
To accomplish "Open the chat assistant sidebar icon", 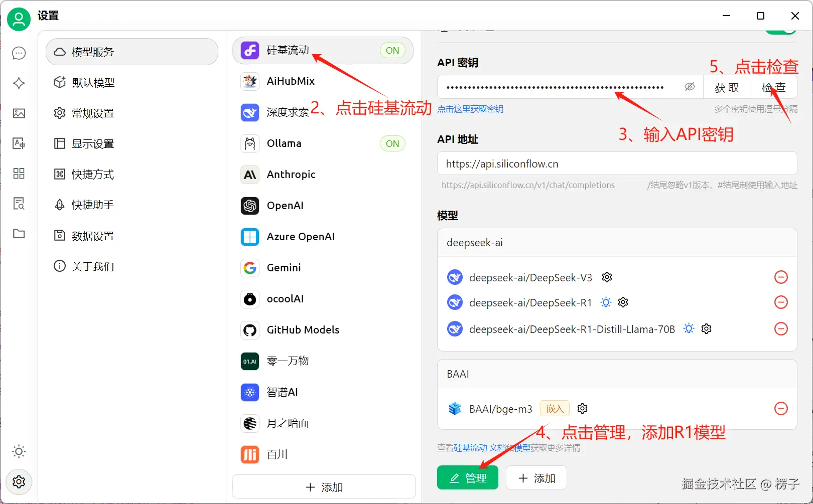I will pyautogui.click(x=19, y=53).
